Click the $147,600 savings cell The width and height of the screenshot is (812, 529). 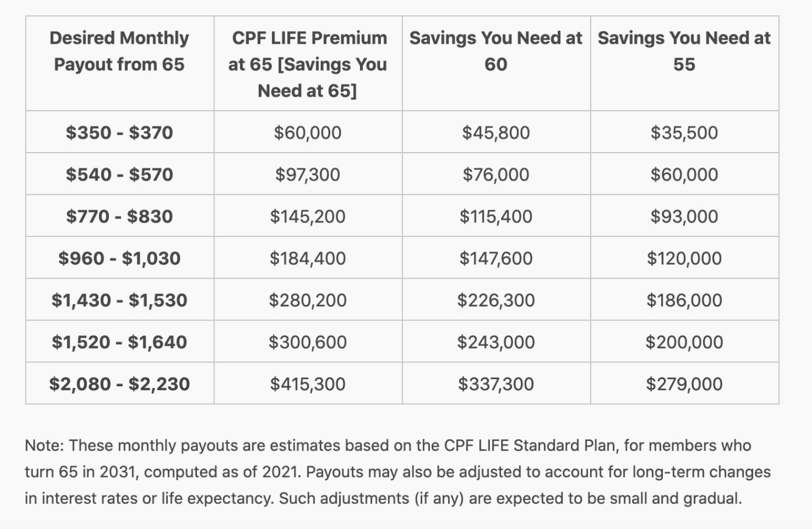tap(496, 258)
